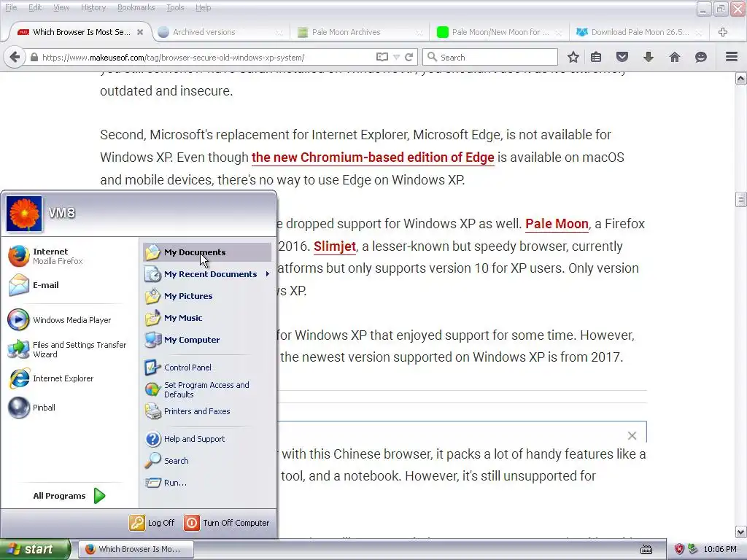Click in the Firefox Search box

(x=491, y=57)
